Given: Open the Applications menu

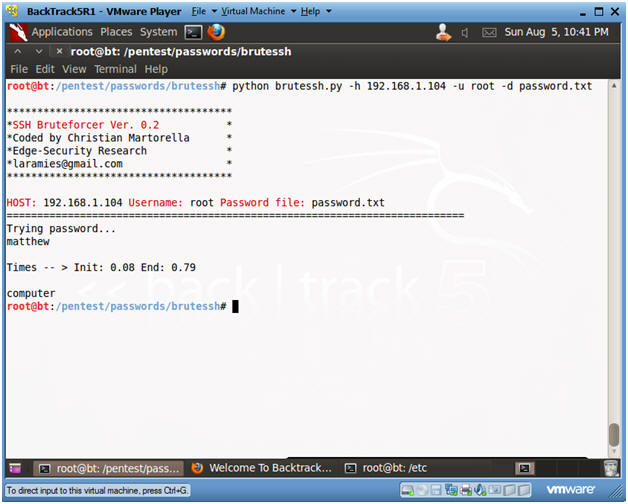Looking at the screenshot, I should 62,32.
